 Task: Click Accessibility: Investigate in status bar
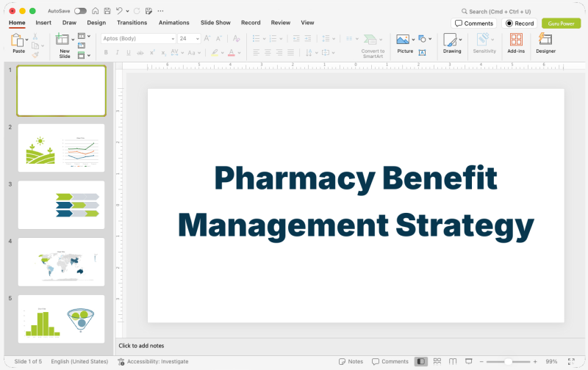153,361
